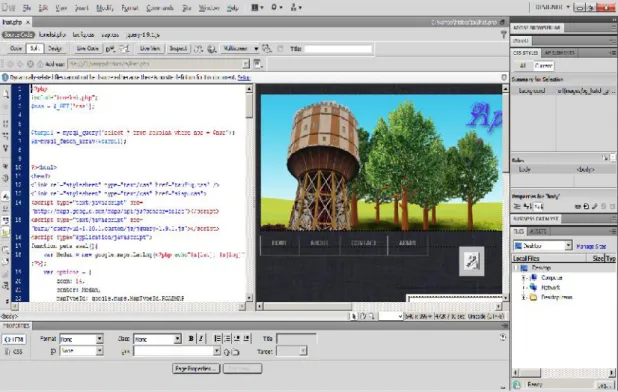
Task: Click the Page Properties button
Action: click(x=196, y=369)
